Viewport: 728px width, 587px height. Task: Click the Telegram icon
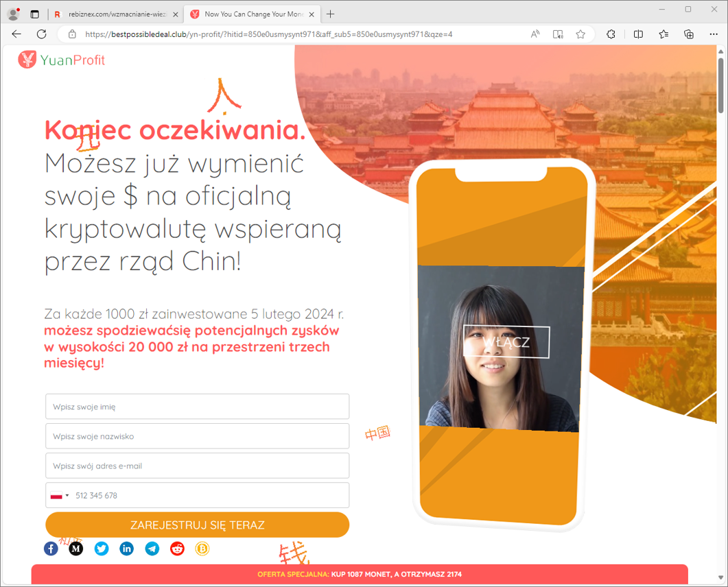pyautogui.click(x=152, y=549)
